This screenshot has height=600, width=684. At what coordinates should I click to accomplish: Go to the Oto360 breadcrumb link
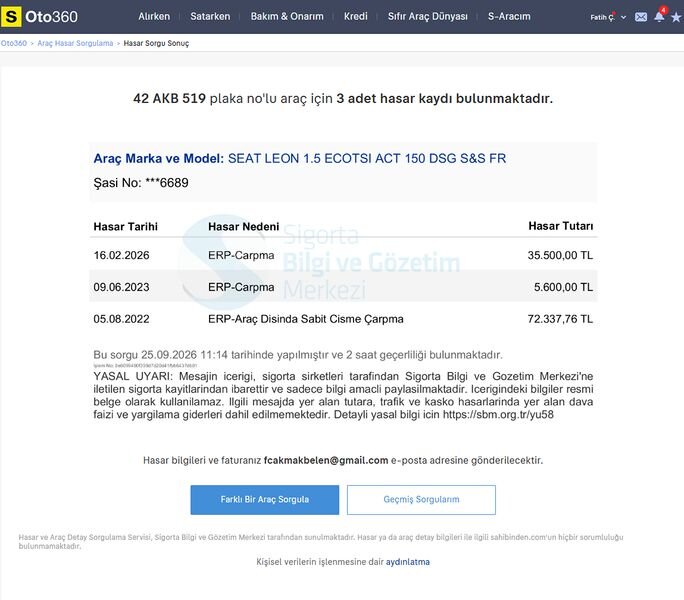[14, 43]
